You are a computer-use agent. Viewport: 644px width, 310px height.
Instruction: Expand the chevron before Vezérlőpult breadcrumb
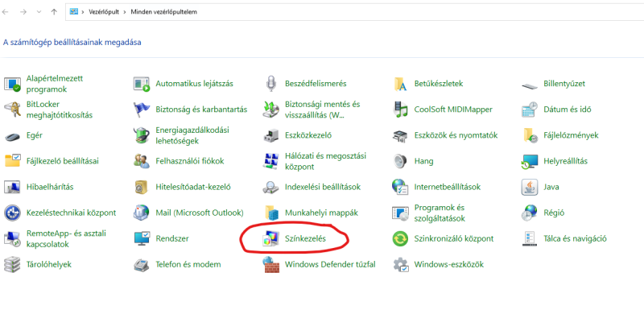point(83,12)
